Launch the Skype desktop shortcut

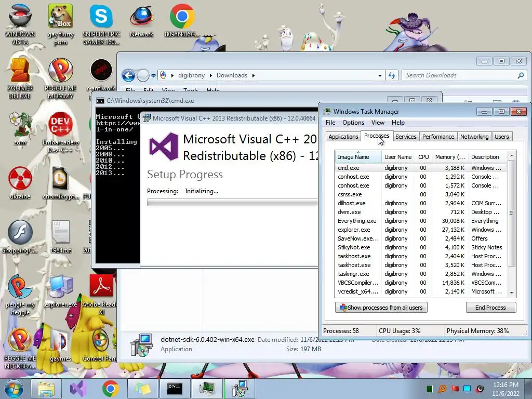(x=101, y=24)
